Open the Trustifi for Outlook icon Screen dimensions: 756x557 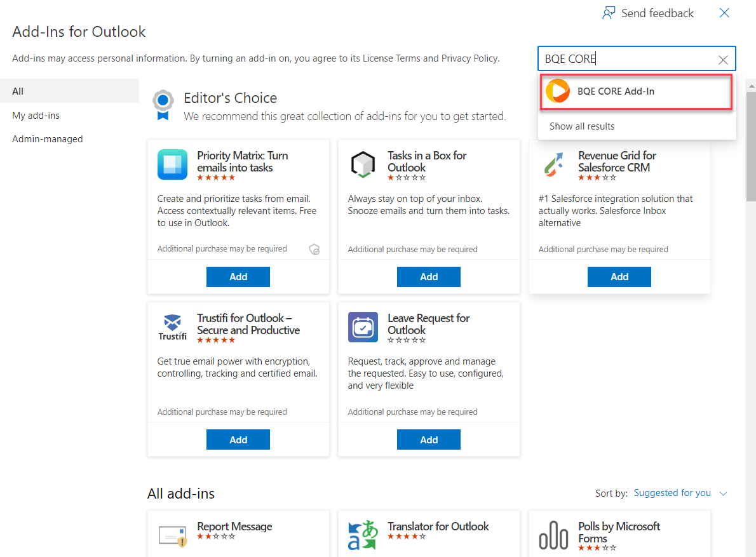[172, 327]
